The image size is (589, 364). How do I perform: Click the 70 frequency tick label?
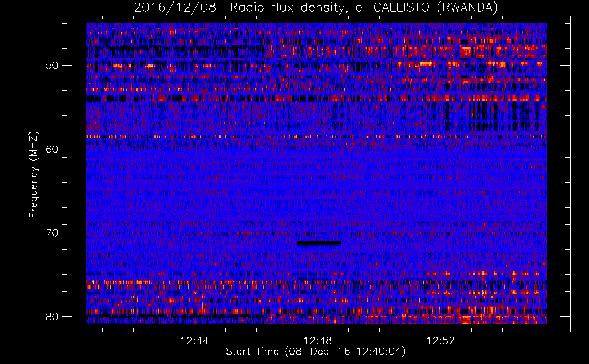(52, 233)
